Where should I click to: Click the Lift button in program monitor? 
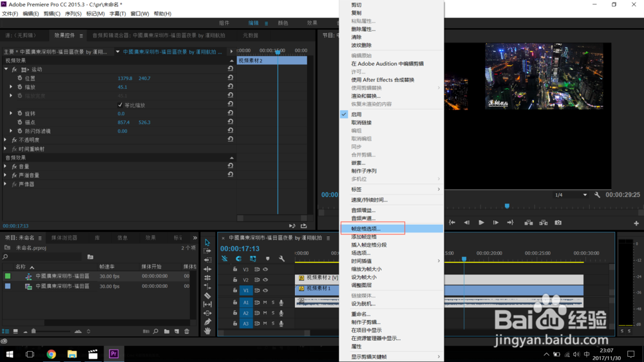[529, 223]
